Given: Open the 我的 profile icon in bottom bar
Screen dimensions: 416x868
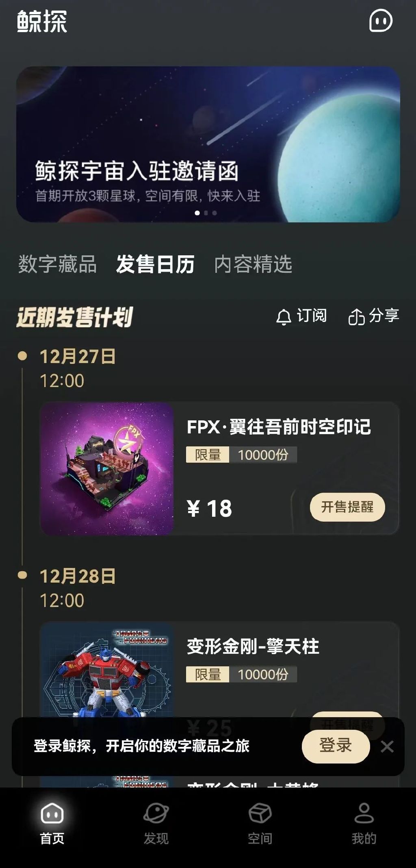Looking at the screenshot, I should (364, 814).
